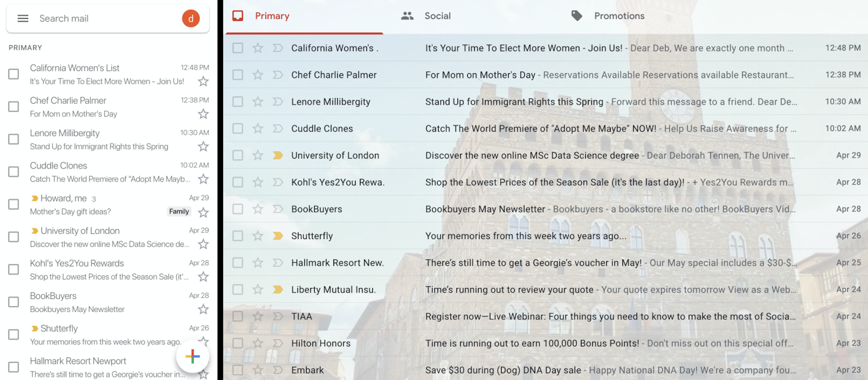Star the Cuddle Clones row in right inbox
Screen dimensions: 868x380
(x=258, y=128)
